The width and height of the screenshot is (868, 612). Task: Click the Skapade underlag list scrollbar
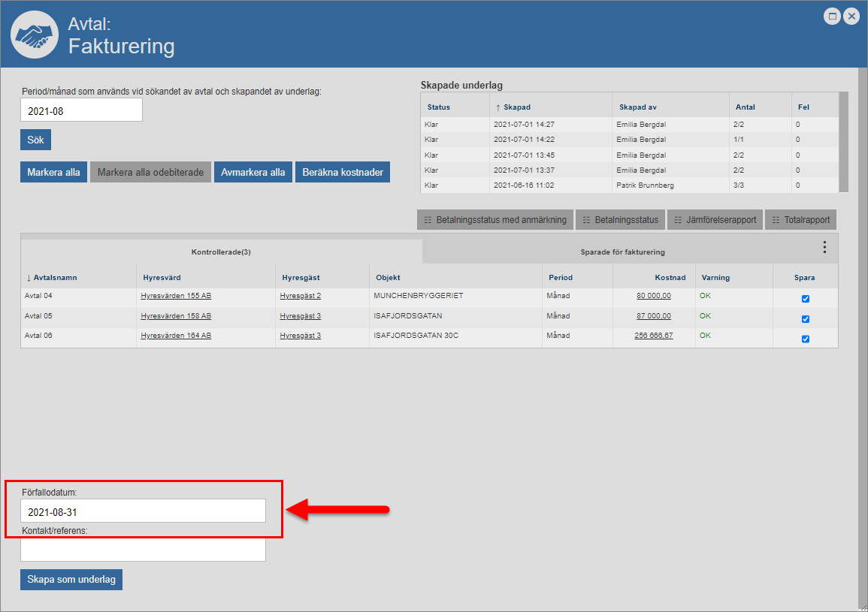coord(843,142)
